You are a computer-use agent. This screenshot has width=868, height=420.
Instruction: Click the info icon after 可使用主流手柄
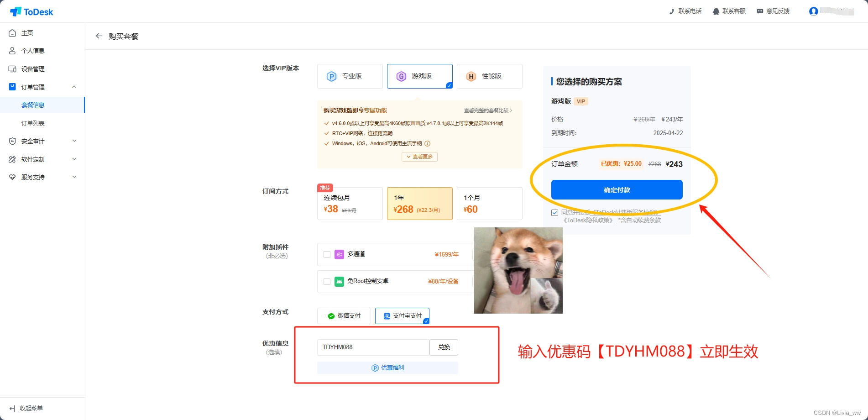(x=428, y=143)
